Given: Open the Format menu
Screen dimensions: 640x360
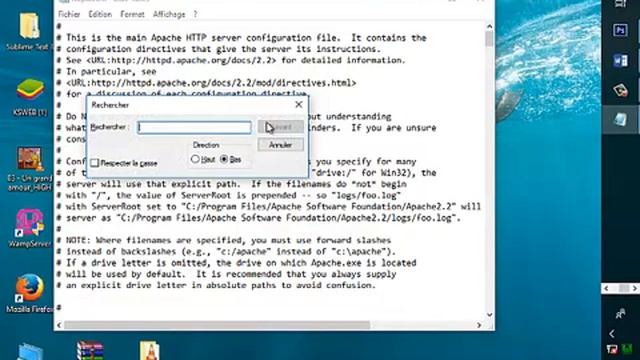Looking at the screenshot, I should pos(132,14).
